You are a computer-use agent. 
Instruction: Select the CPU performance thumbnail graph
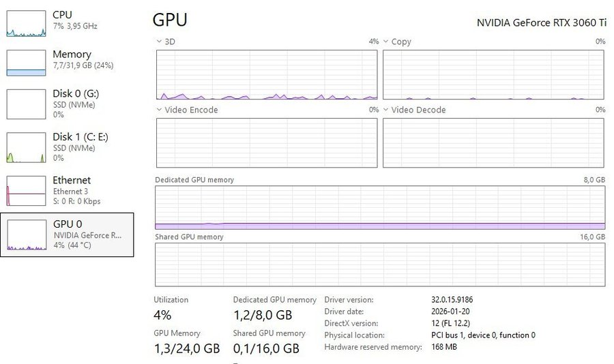pyautogui.click(x=26, y=24)
